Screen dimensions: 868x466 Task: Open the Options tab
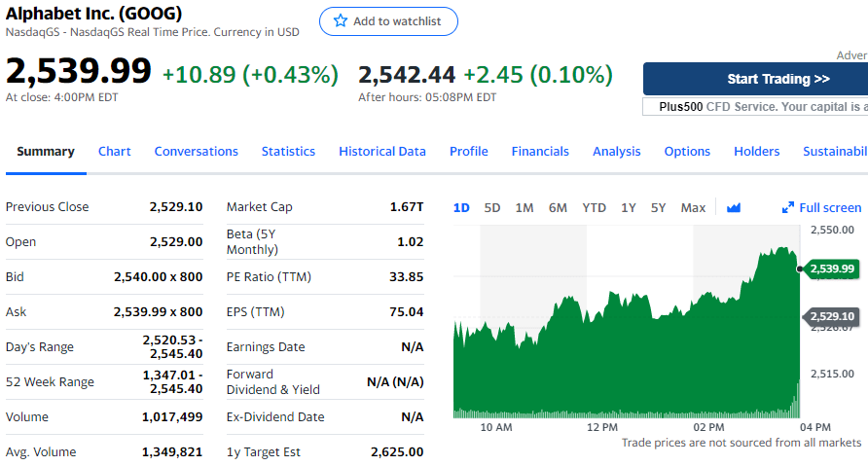[687, 151]
